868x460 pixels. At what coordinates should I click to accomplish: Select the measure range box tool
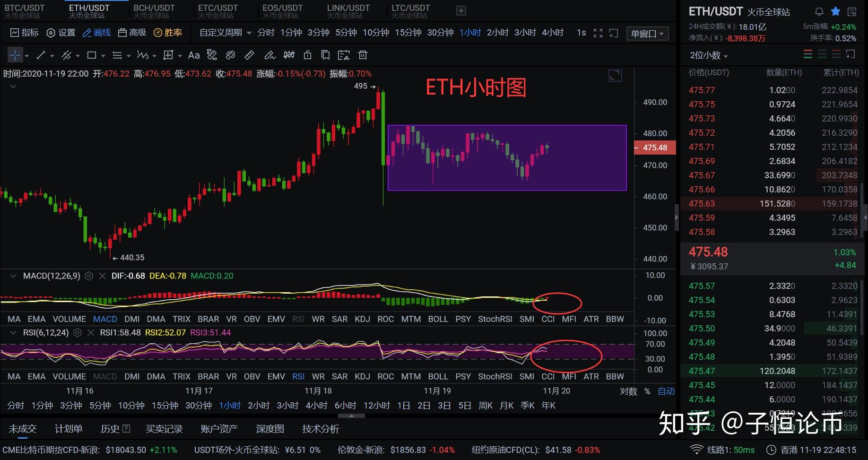tap(168, 55)
